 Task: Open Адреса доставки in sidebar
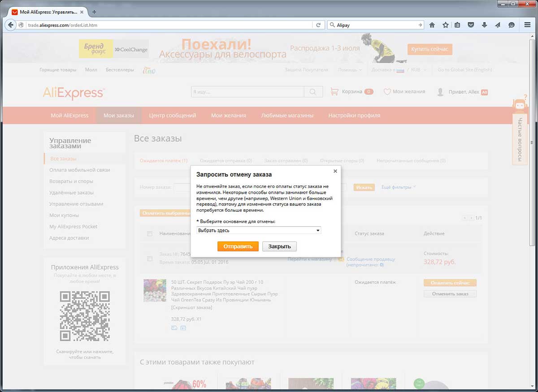tap(69, 238)
